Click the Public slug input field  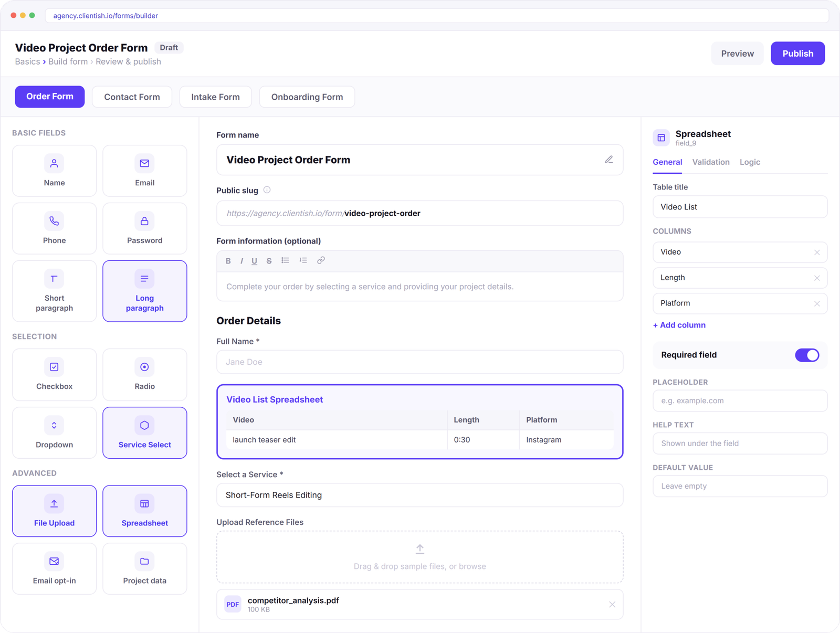click(x=420, y=214)
